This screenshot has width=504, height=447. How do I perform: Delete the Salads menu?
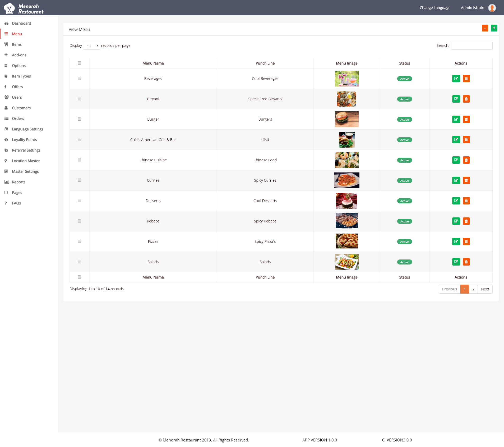click(466, 262)
